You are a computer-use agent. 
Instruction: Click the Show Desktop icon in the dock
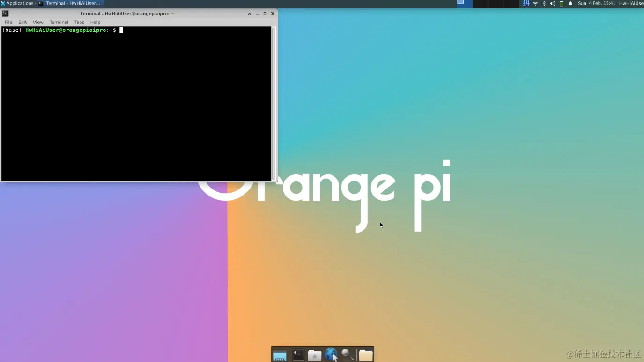pos(280,355)
